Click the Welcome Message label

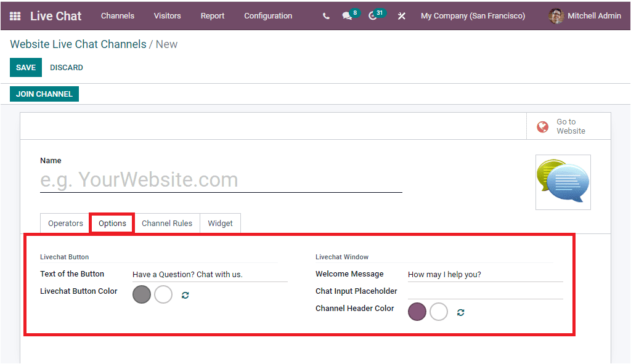349,274
